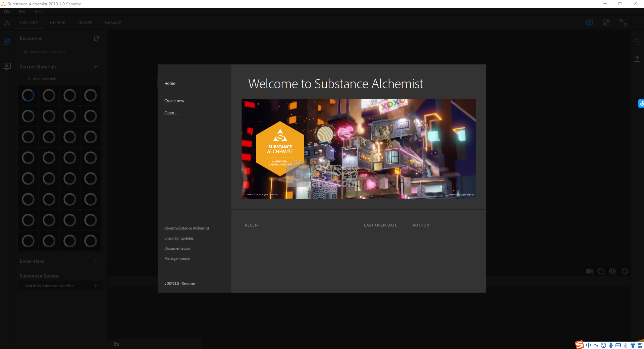Click Open ... in welcome dialog
Image resolution: width=644 pixels, height=349 pixels.
[x=171, y=113]
